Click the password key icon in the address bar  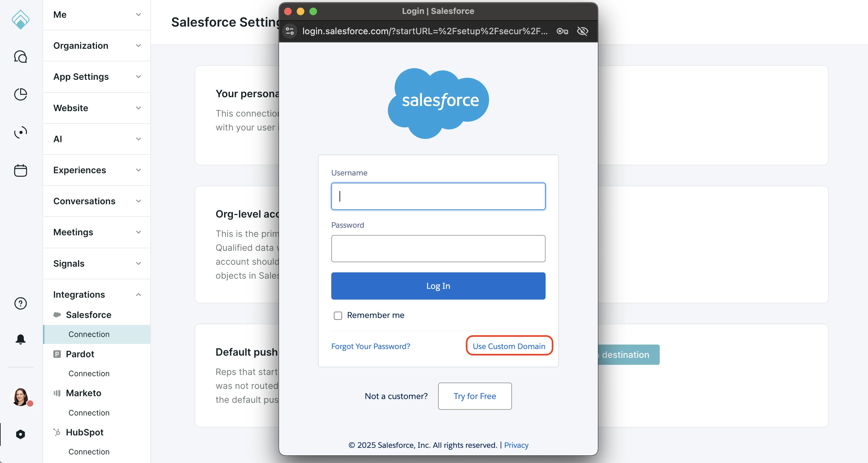pyautogui.click(x=562, y=31)
